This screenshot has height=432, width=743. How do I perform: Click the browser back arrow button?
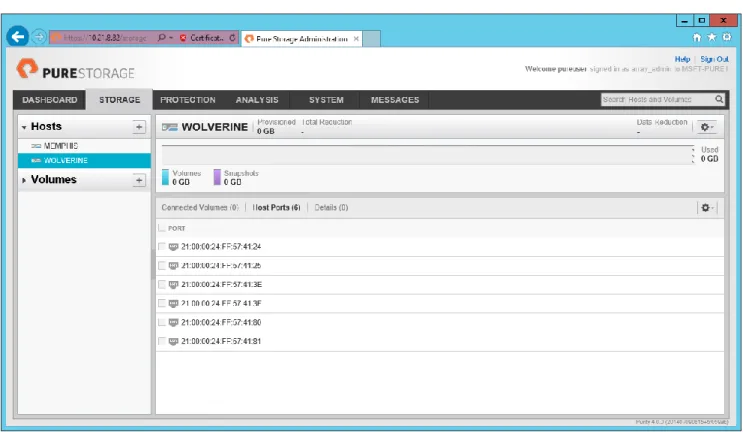(x=18, y=36)
